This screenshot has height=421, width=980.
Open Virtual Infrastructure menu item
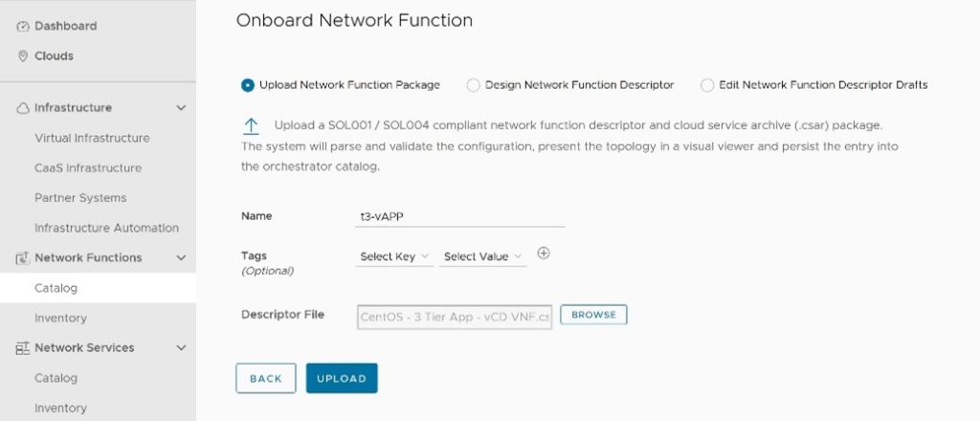[92, 138]
